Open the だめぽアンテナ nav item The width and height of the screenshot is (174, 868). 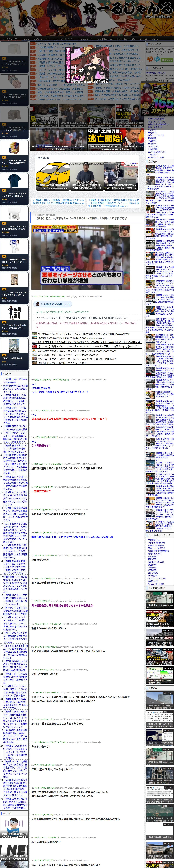click(42, 39)
